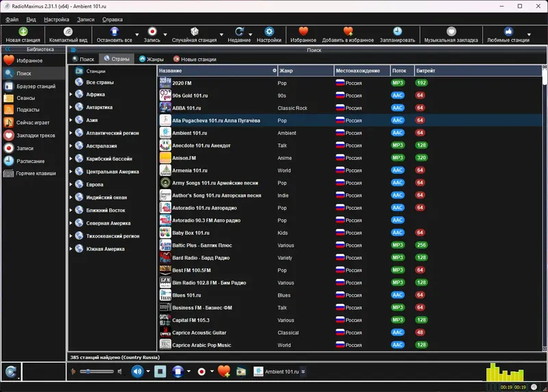
Task: Open the Help menu
Action: [112, 20]
